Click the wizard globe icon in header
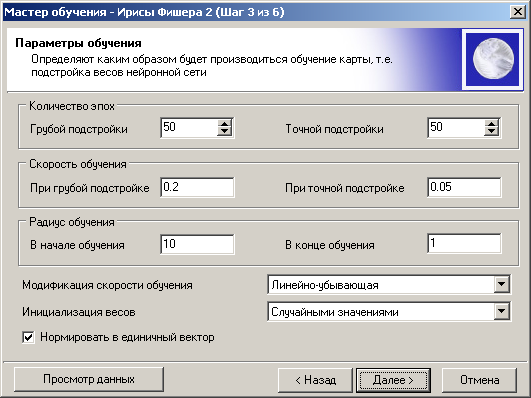The width and height of the screenshot is (531, 398). click(x=493, y=59)
